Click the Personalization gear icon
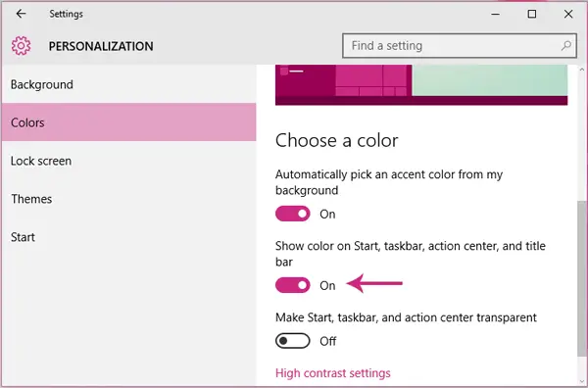This screenshot has width=588, height=388. pos(21,46)
